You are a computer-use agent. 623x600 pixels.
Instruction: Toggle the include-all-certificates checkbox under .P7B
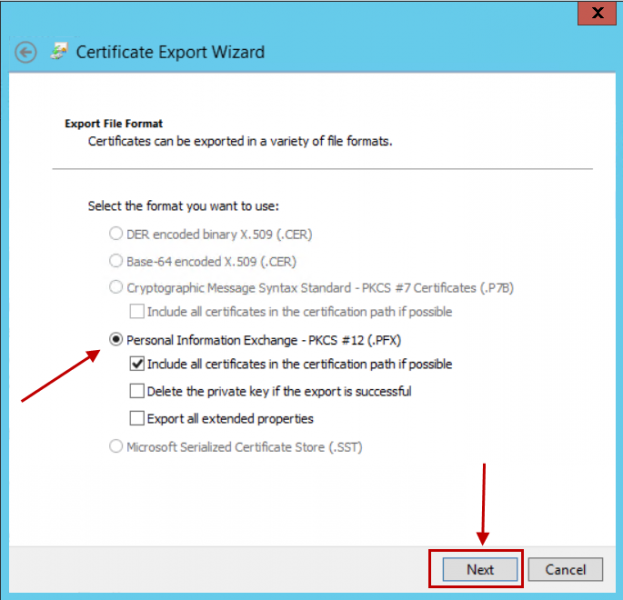coord(137,312)
